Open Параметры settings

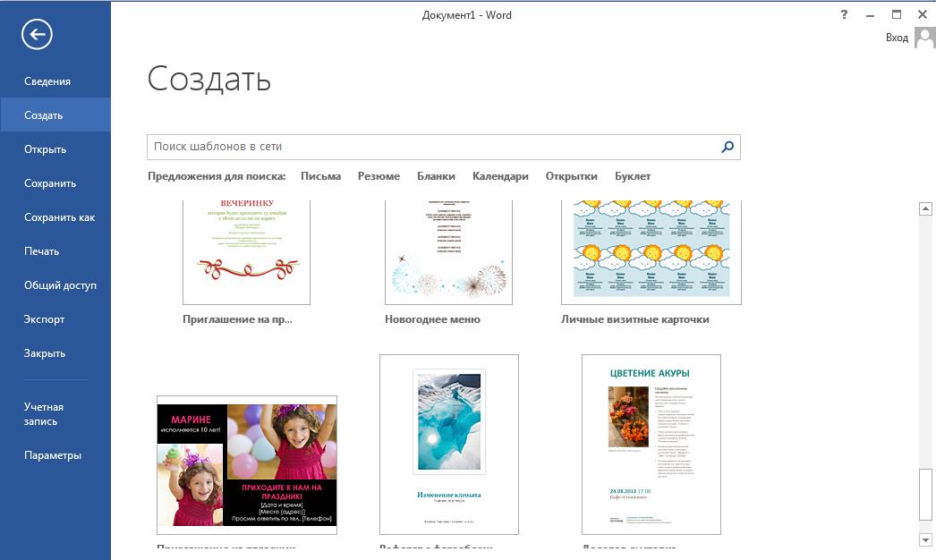click(53, 455)
